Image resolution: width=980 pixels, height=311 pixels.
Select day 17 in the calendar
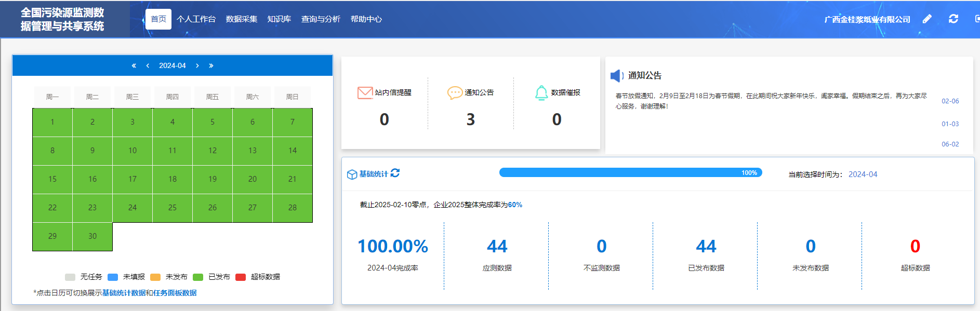[133, 179]
